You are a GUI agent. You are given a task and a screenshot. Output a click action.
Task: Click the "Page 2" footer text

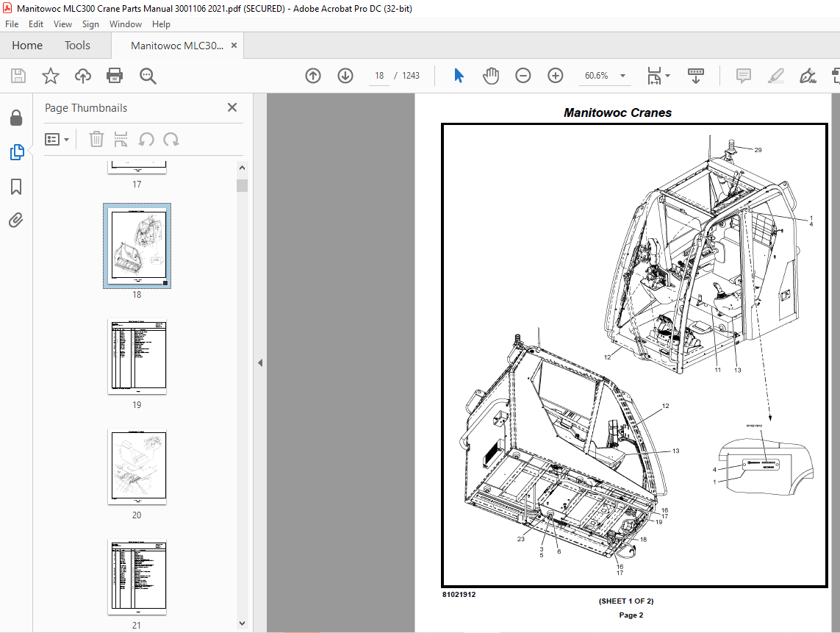tap(631, 615)
